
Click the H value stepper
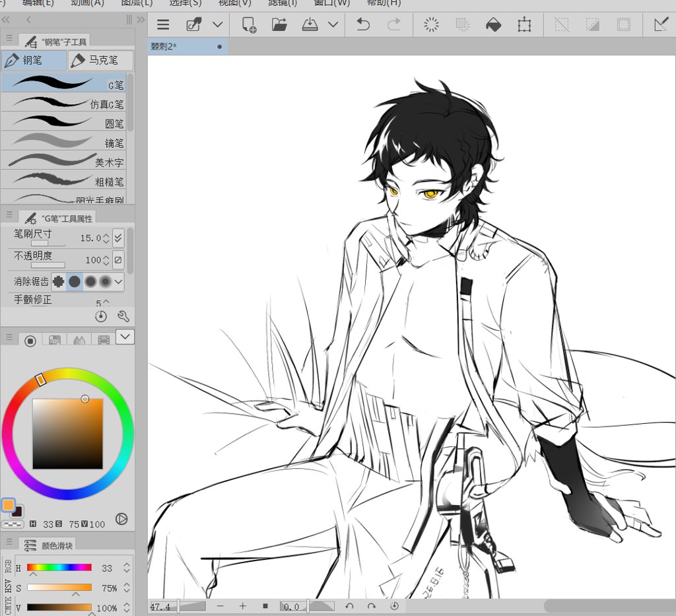(x=126, y=567)
